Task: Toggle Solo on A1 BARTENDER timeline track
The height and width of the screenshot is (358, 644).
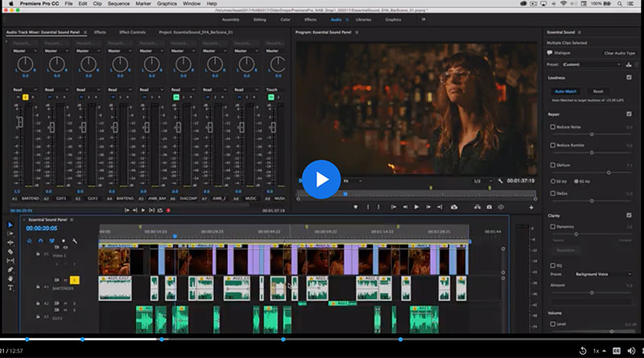Action: pos(74,280)
